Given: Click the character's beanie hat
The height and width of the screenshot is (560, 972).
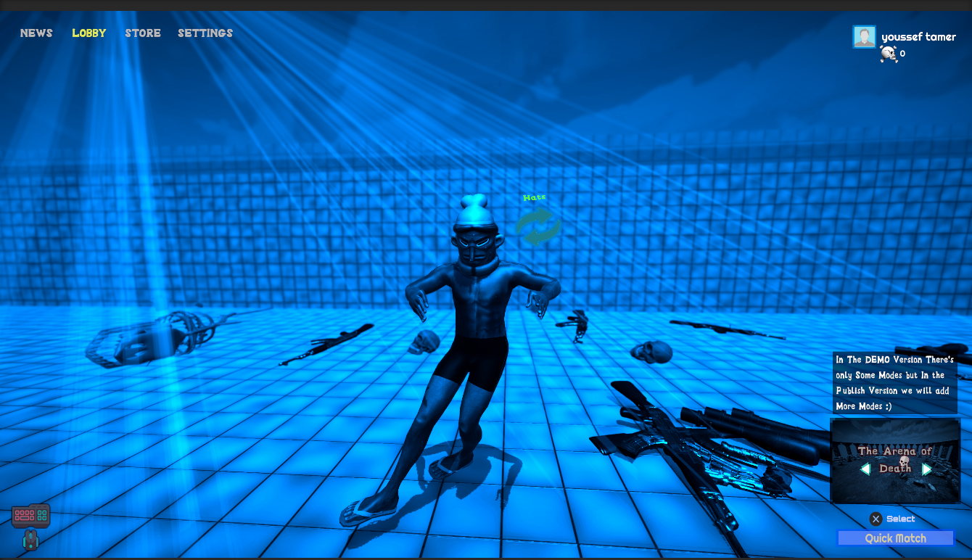Looking at the screenshot, I should click(x=475, y=212).
